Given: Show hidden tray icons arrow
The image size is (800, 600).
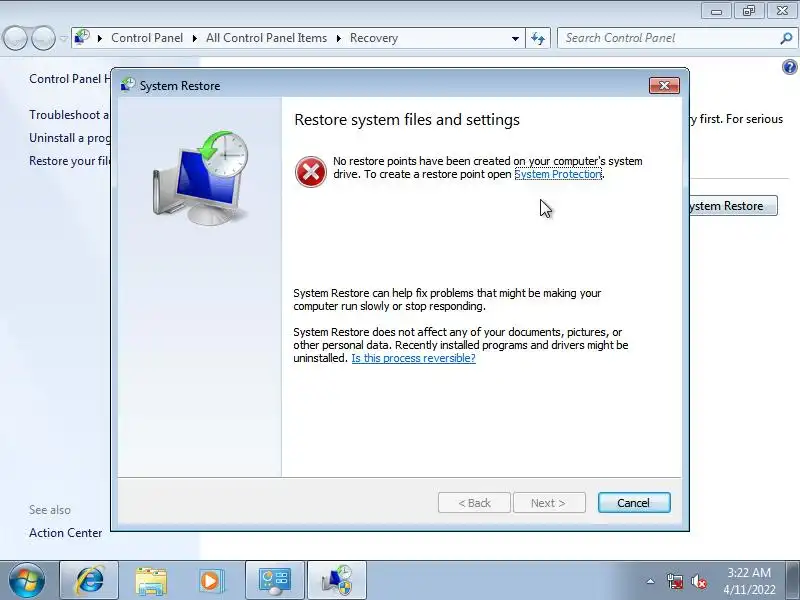Looking at the screenshot, I should point(651,581).
